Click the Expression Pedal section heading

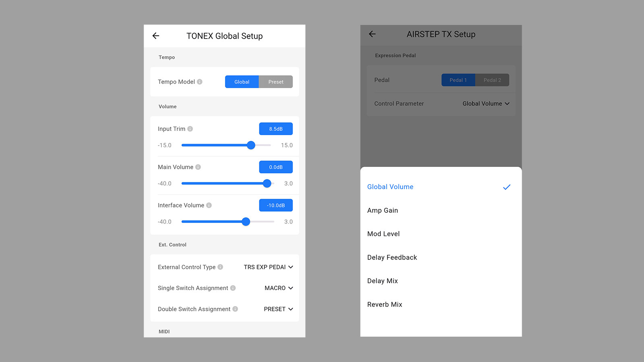click(x=395, y=56)
